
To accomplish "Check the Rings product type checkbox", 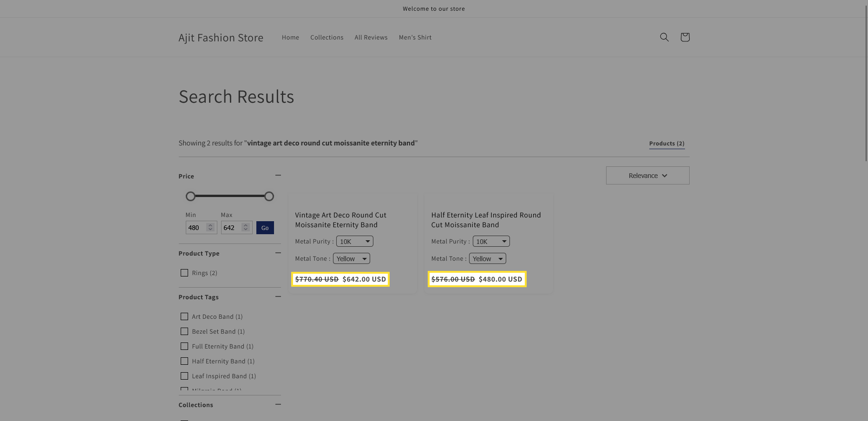I will pyautogui.click(x=184, y=273).
